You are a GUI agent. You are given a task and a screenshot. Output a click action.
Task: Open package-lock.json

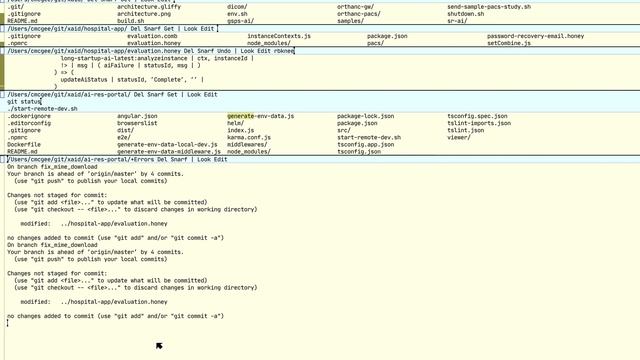[366, 116]
